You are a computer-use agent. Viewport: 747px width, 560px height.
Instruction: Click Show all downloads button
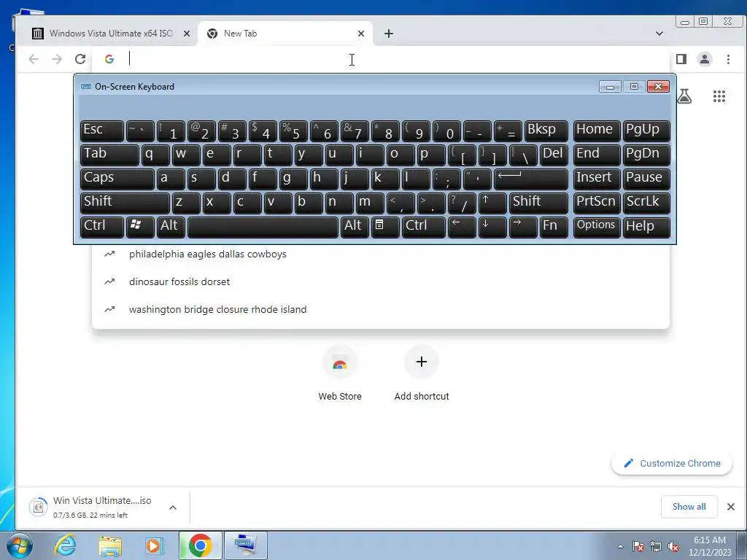tap(689, 507)
